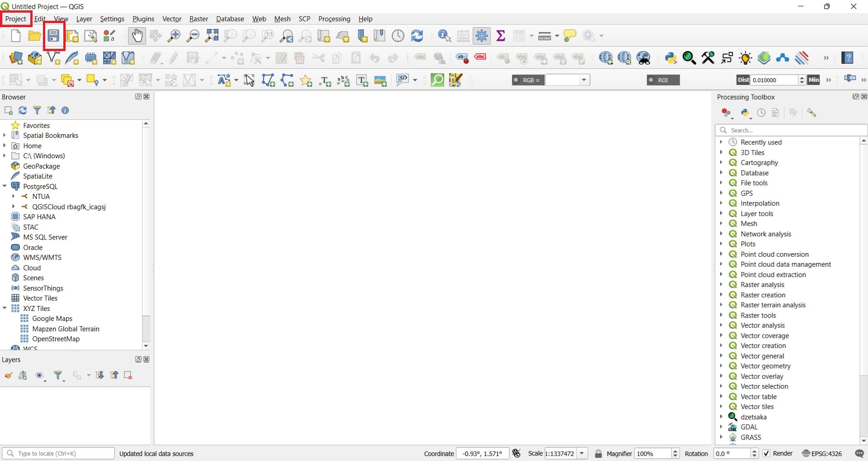
Task: Open the Python Console icon
Action: pyautogui.click(x=671, y=58)
